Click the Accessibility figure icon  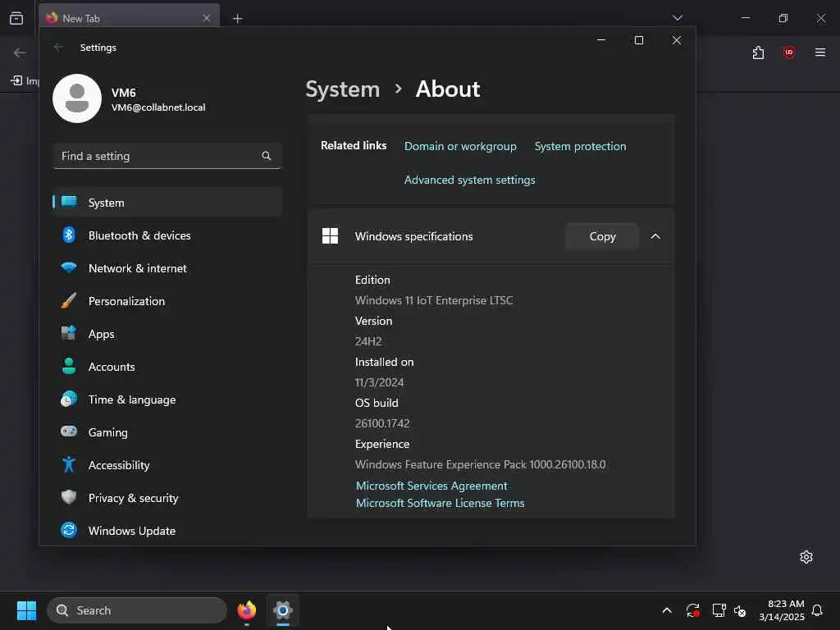(69, 464)
